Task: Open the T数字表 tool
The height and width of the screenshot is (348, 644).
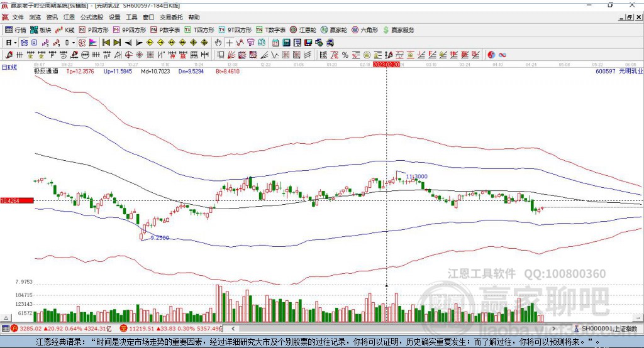Action: pos(270,30)
